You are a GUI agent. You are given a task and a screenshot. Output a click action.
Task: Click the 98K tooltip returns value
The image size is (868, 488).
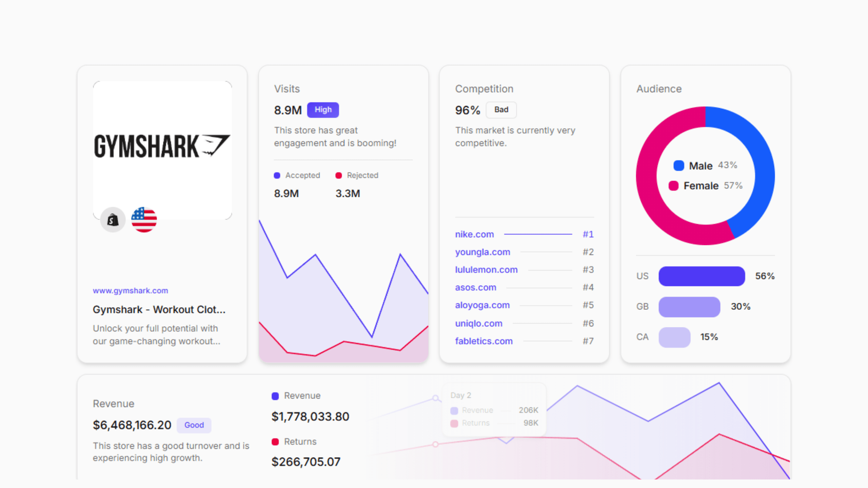[531, 423]
